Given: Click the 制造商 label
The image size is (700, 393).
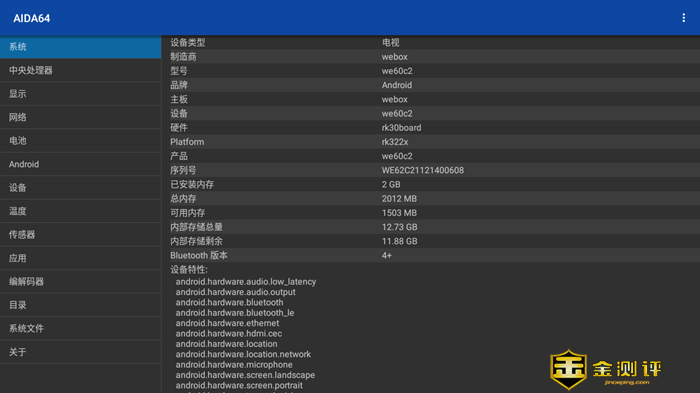Looking at the screenshot, I should coord(183,57).
